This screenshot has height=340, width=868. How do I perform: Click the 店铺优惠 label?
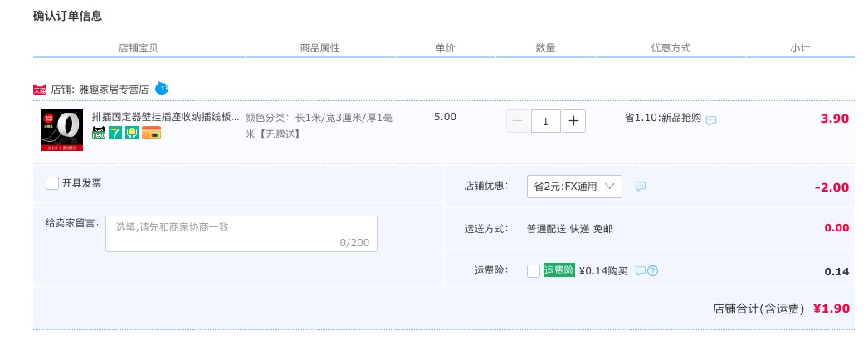[x=486, y=187]
